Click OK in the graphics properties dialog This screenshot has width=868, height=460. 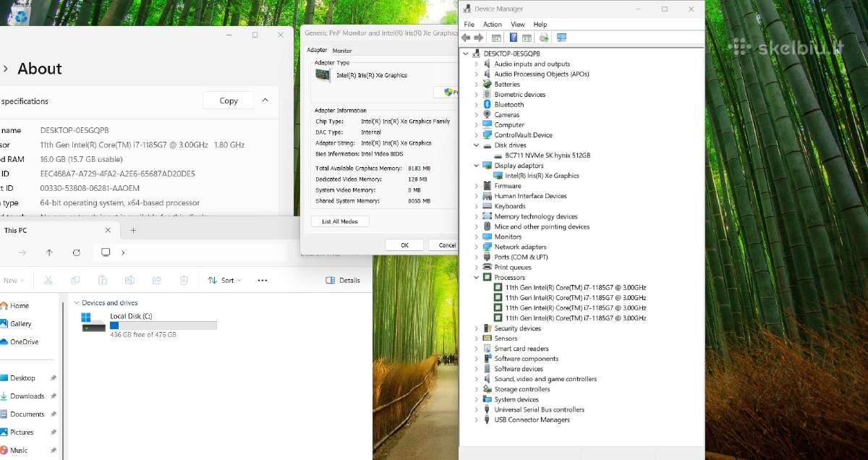pyautogui.click(x=404, y=245)
